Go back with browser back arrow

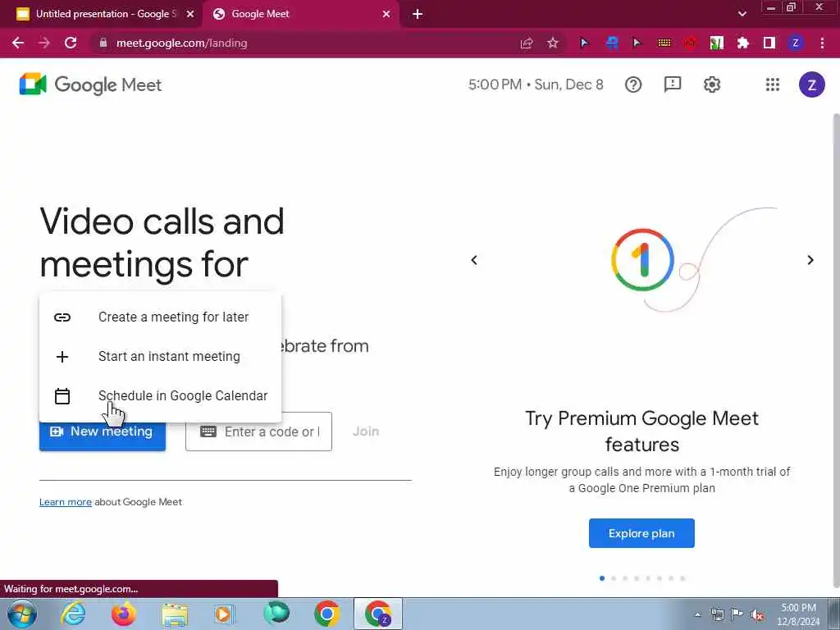pos(18,43)
